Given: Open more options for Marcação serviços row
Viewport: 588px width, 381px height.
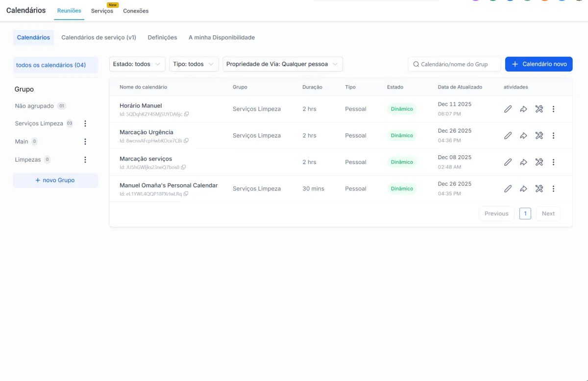Looking at the screenshot, I should 554,162.
